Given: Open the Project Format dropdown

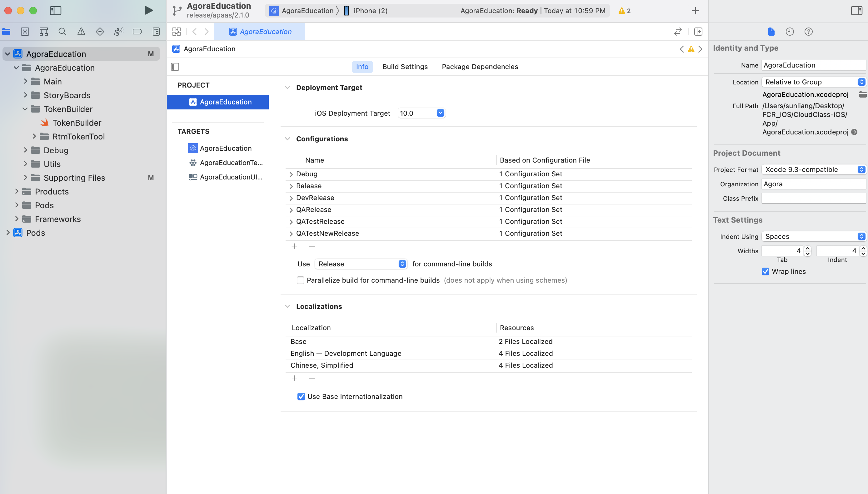Looking at the screenshot, I should coord(814,169).
